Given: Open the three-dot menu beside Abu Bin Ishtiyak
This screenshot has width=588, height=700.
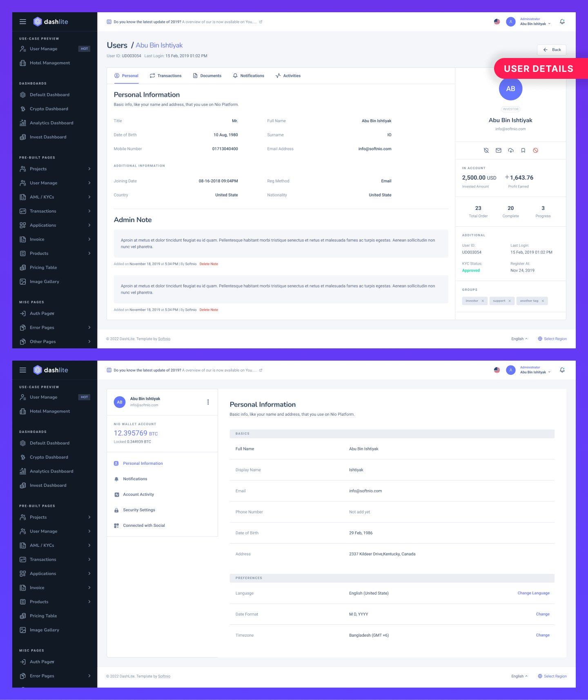Looking at the screenshot, I should (x=208, y=402).
